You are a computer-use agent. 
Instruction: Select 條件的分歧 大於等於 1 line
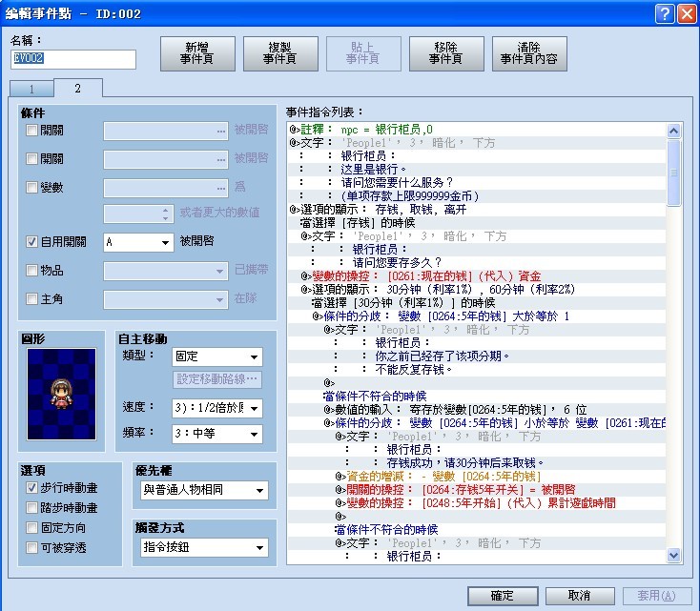pyautogui.click(x=476, y=316)
